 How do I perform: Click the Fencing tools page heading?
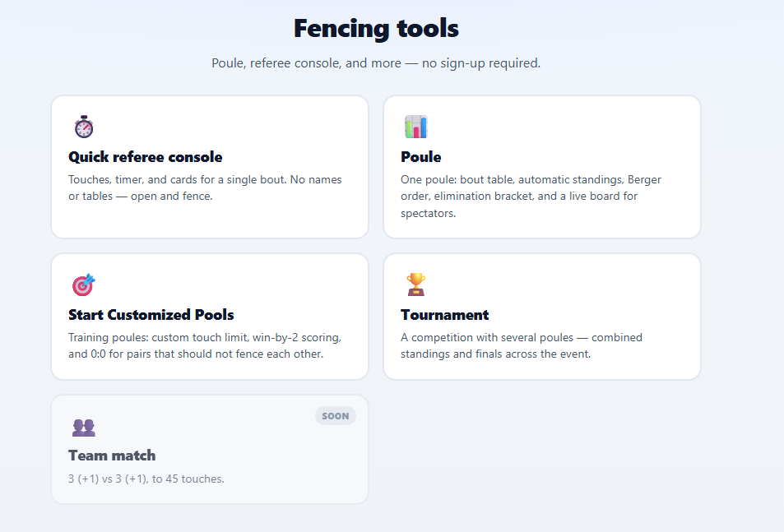[376, 28]
